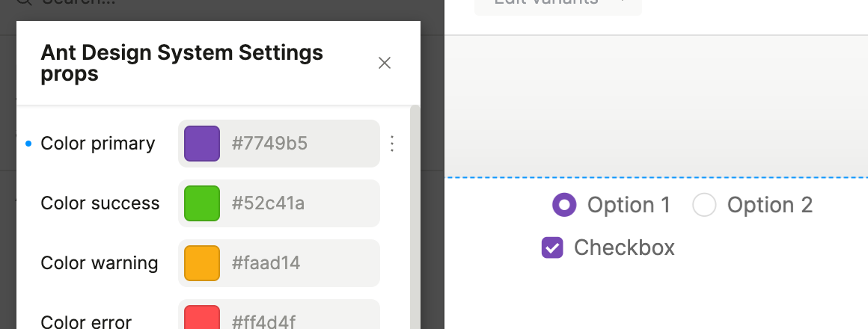Edit the #7749b5 hex value field
Viewport: 868px width, 329px height.
pos(299,144)
